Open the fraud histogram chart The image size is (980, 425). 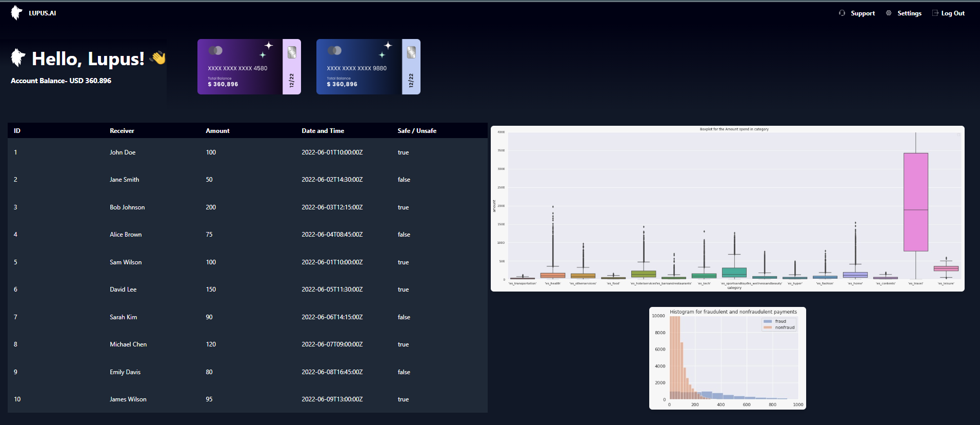pyautogui.click(x=727, y=358)
